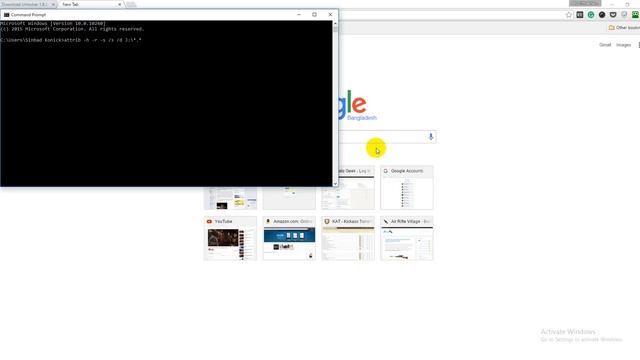Maximize the Command Prompt window

[x=314, y=15]
